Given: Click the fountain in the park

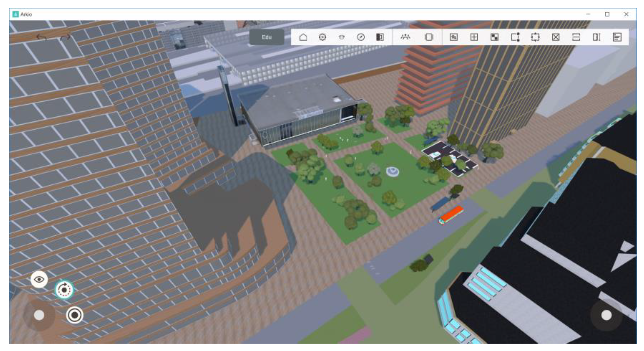Looking at the screenshot, I should [x=392, y=172].
